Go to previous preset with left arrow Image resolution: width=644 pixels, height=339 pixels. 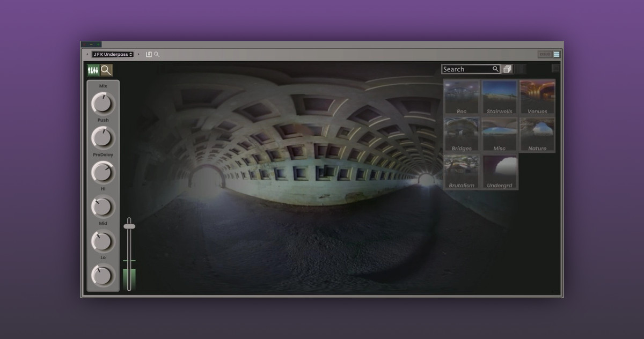click(x=87, y=54)
